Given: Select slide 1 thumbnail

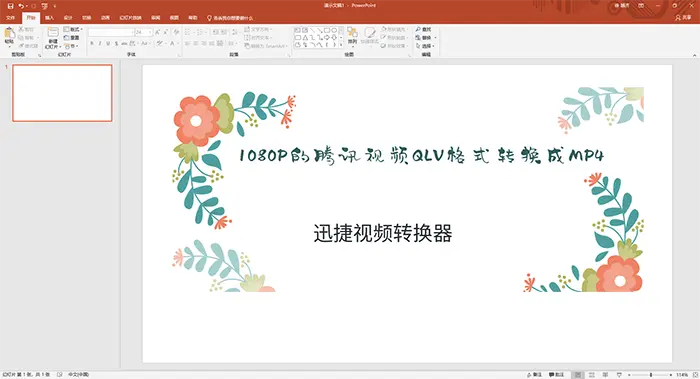Looking at the screenshot, I should point(62,93).
